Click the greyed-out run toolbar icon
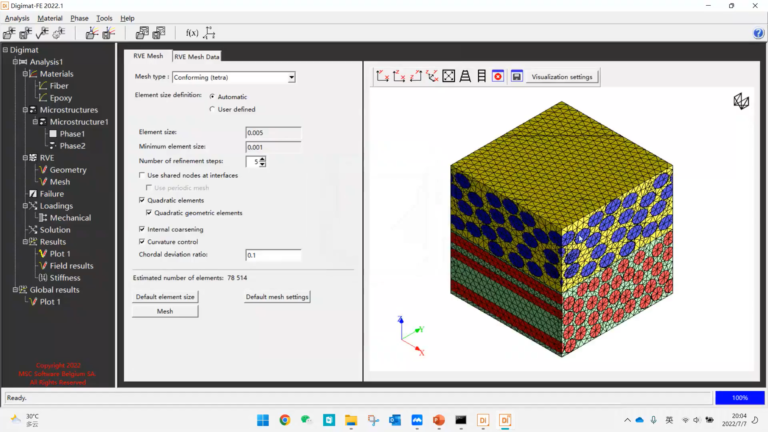This screenshot has width=768, height=432. pyautogui.click(x=59, y=33)
